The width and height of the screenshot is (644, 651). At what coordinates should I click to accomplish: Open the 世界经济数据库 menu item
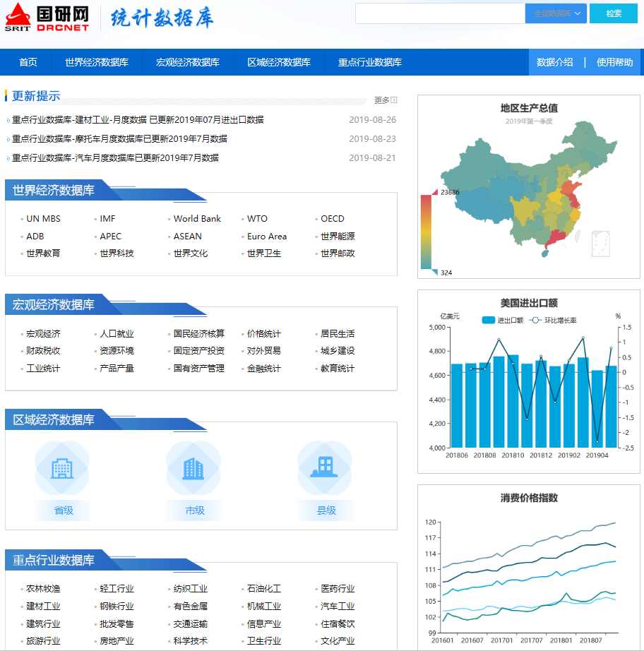coord(97,62)
